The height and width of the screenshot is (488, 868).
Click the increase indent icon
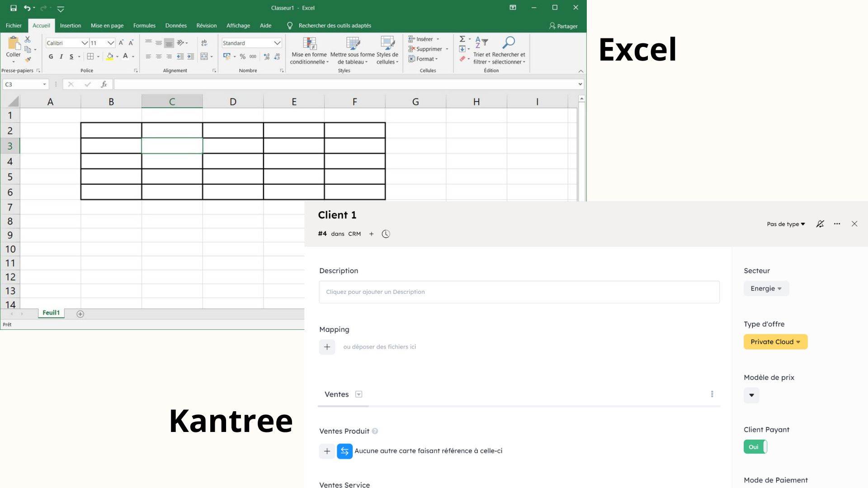pyautogui.click(x=190, y=56)
